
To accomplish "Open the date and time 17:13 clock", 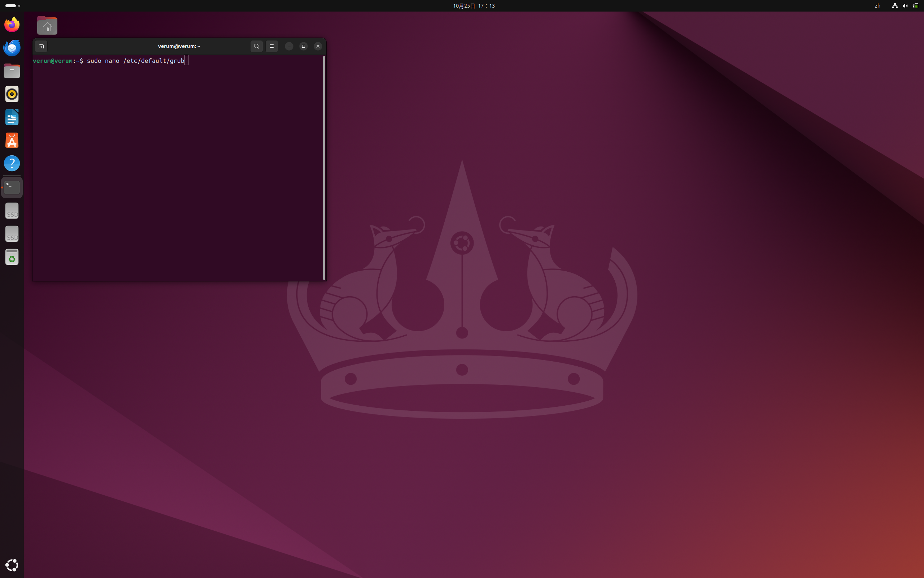I will pos(474,6).
